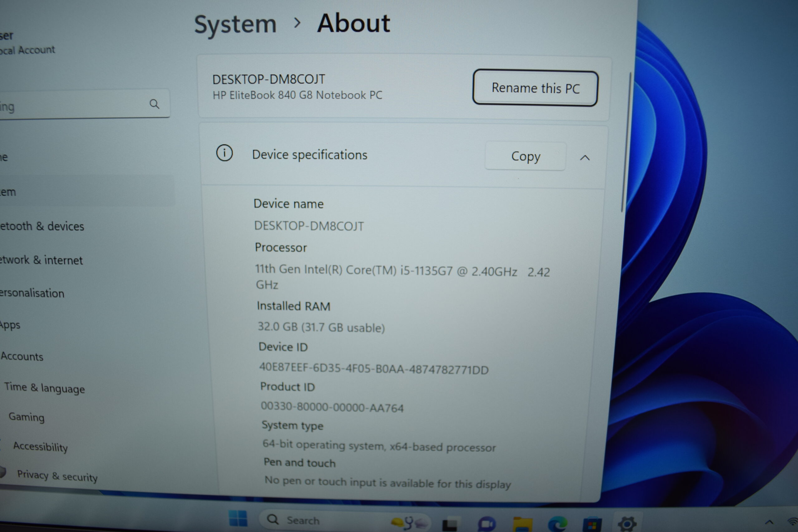This screenshot has width=798, height=532.
Task: Click the Device ID value 40E87EEF
Action: tap(374, 368)
